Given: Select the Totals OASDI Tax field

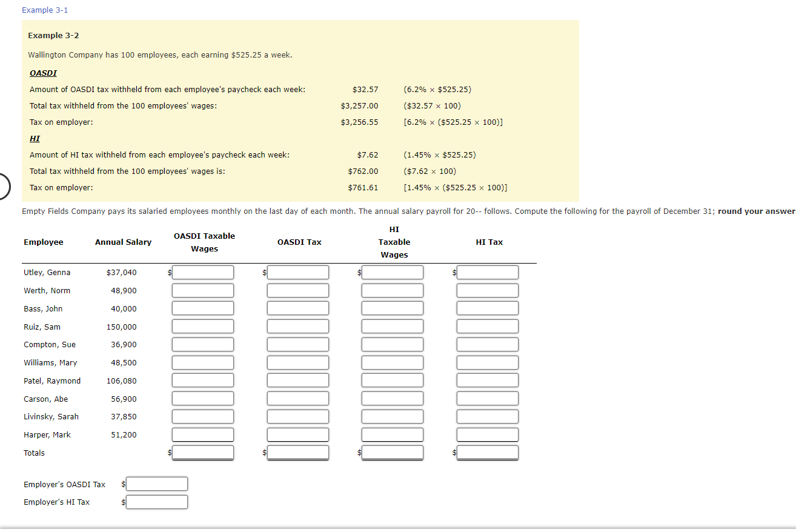Looking at the screenshot, I should coord(298,453).
